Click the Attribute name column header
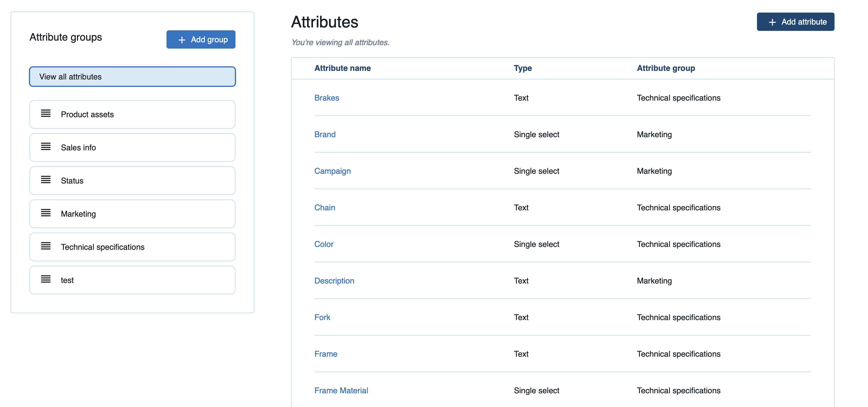The height and width of the screenshot is (407, 868). pyautogui.click(x=342, y=68)
